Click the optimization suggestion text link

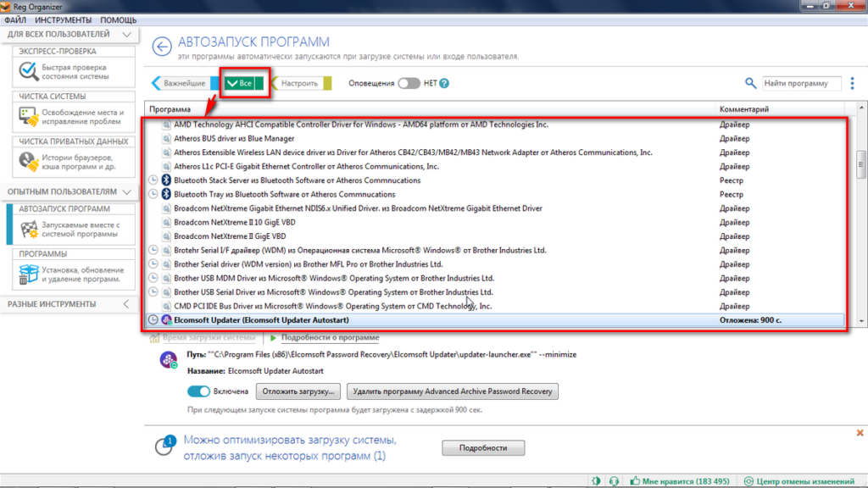(x=290, y=447)
